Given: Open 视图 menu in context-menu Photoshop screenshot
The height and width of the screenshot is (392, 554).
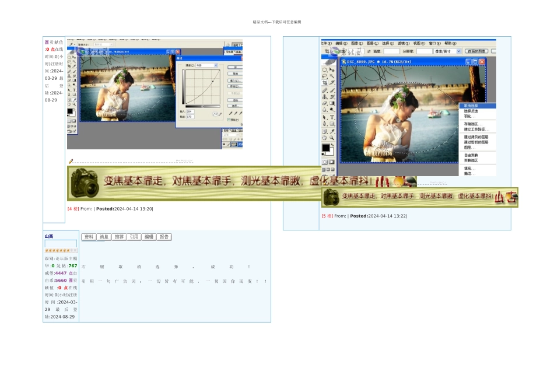Looking at the screenshot, I should [x=419, y=43].
